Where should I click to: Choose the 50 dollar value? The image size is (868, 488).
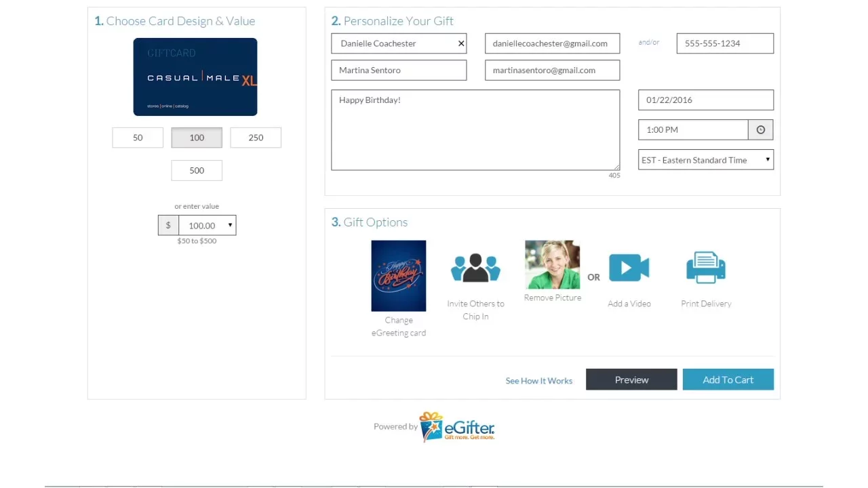(138, 138)
